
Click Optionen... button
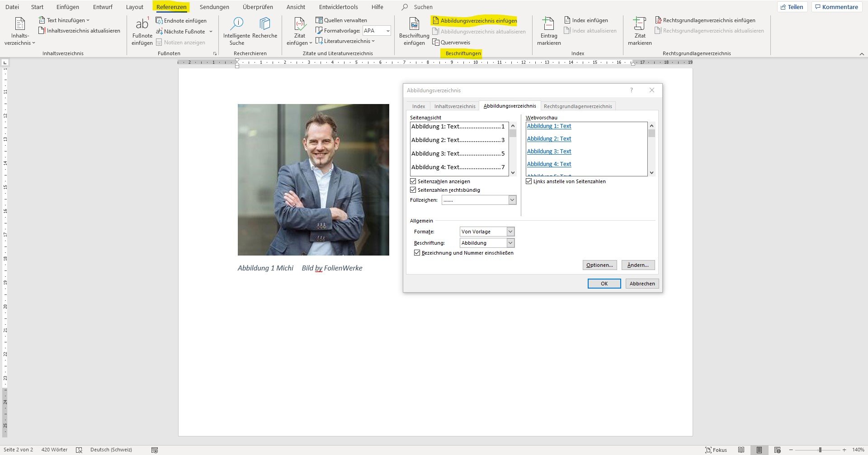pyautogui.click(x=599, y=265)
